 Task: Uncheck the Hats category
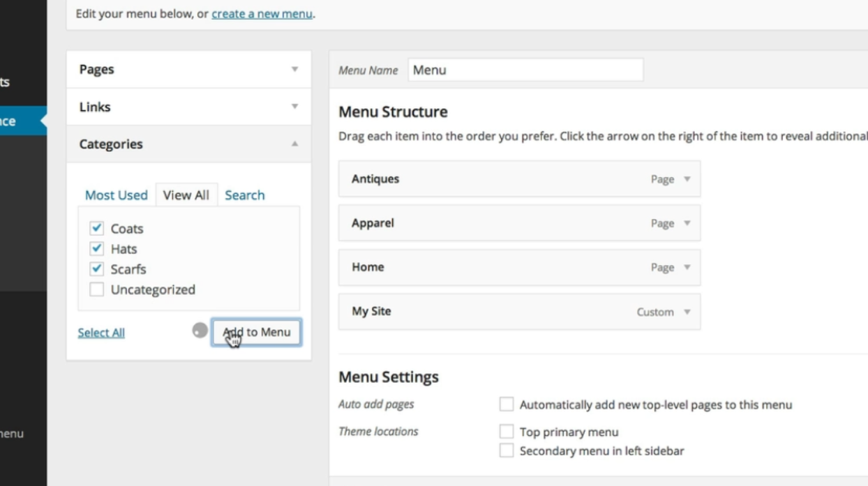[x=97, y=248]
